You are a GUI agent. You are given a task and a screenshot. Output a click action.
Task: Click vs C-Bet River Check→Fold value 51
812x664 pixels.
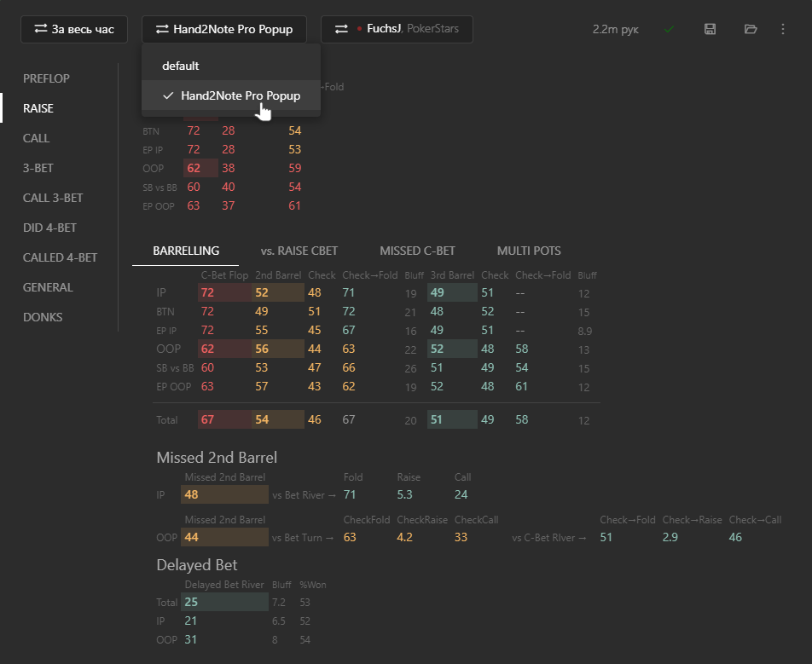pos(606,537)
